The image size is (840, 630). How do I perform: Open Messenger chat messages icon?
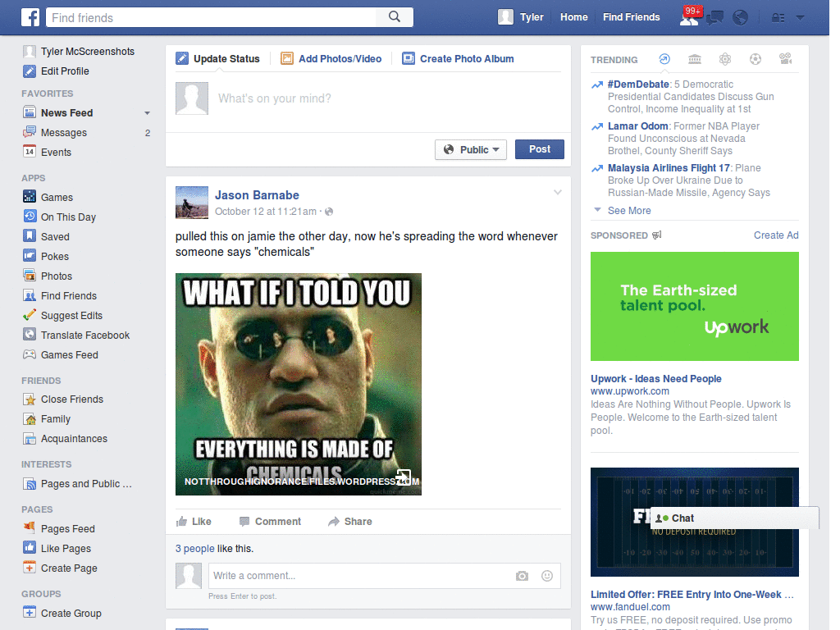pos(714,16)
